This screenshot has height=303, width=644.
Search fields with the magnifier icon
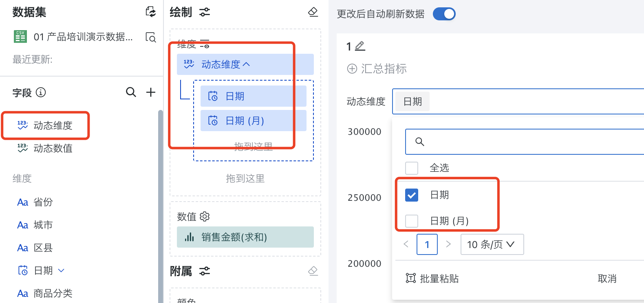(x=131, y=92)
